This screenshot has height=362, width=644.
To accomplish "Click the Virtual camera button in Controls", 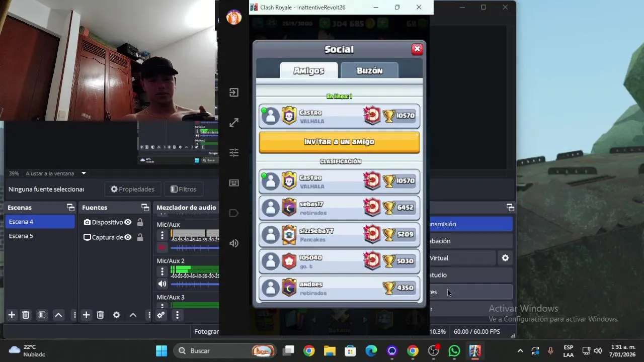I will 462,258.
